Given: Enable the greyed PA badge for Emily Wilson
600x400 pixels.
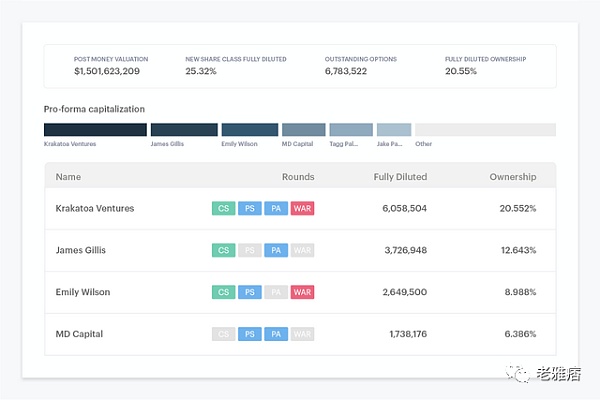Looking at the screenshot, I should pos(276,292).
